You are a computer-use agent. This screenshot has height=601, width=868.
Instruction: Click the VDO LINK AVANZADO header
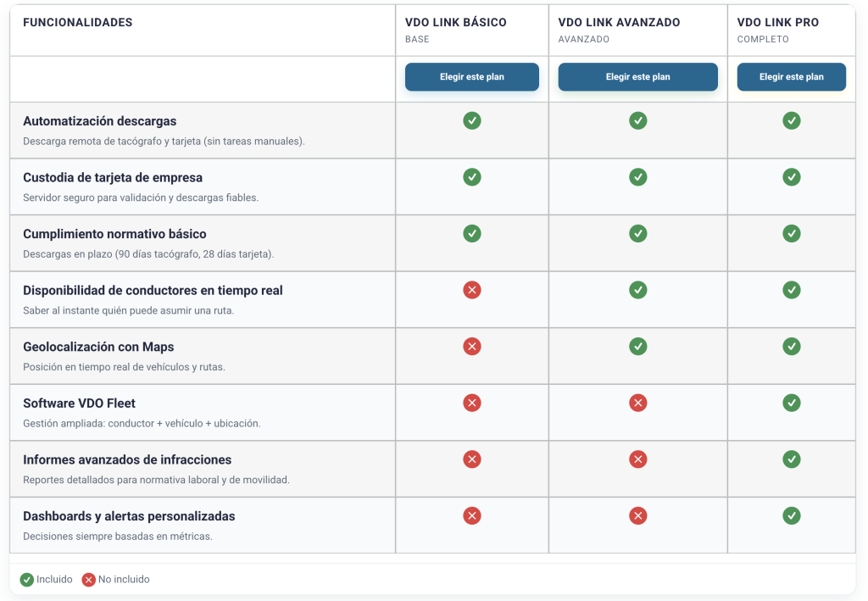[619, 23]
